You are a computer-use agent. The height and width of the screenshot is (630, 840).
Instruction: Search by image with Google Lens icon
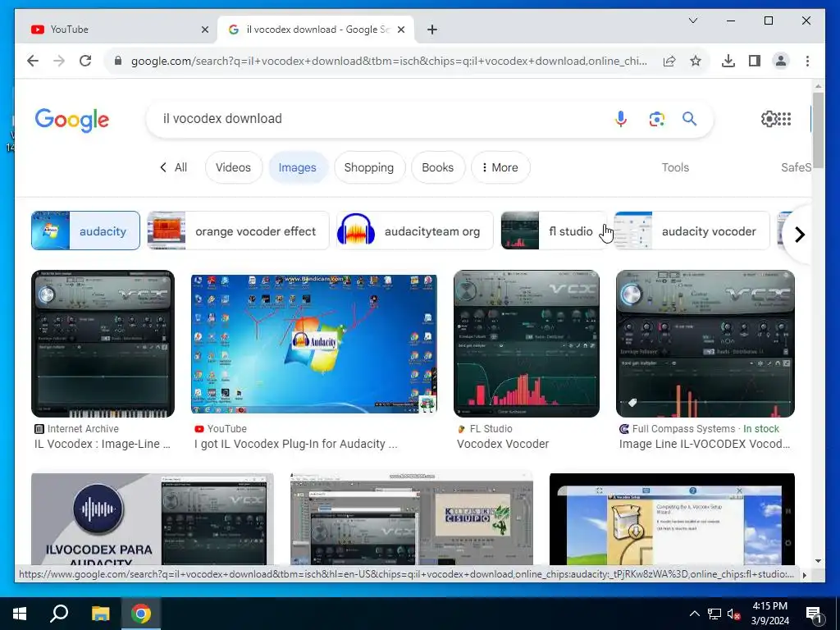click(x=657, y=119)
